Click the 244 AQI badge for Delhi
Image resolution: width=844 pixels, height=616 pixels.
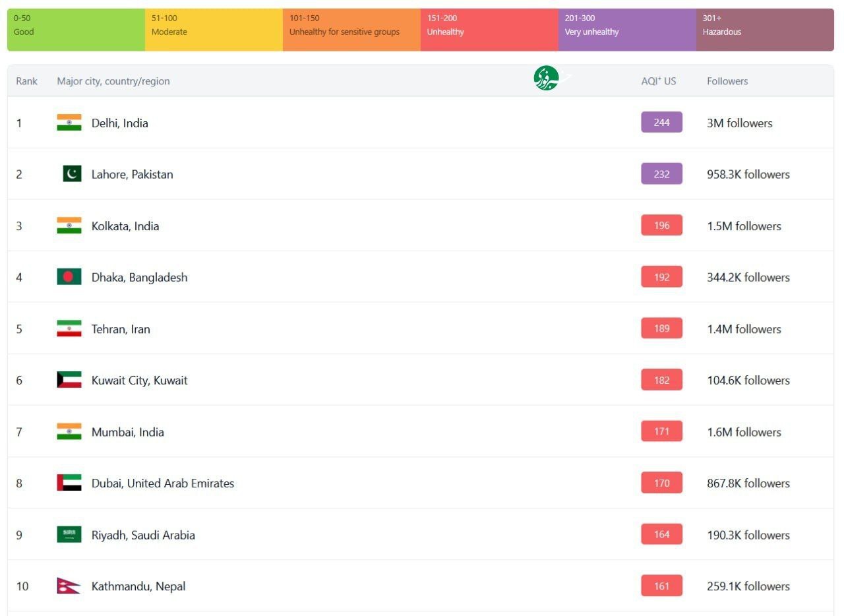pyautogui.click(x=661, y=123)
